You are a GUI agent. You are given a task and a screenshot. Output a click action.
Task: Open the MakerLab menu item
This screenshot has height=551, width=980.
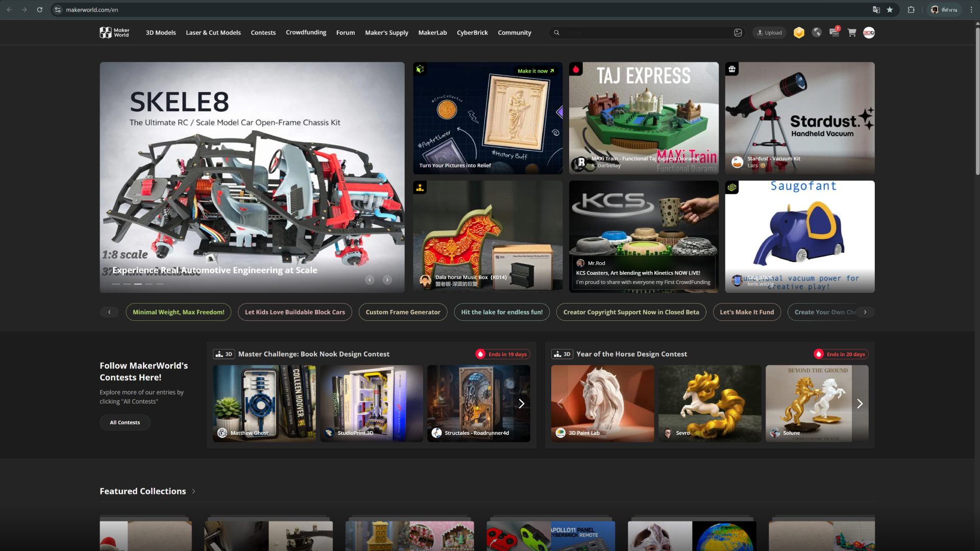(x=432, y=33)
